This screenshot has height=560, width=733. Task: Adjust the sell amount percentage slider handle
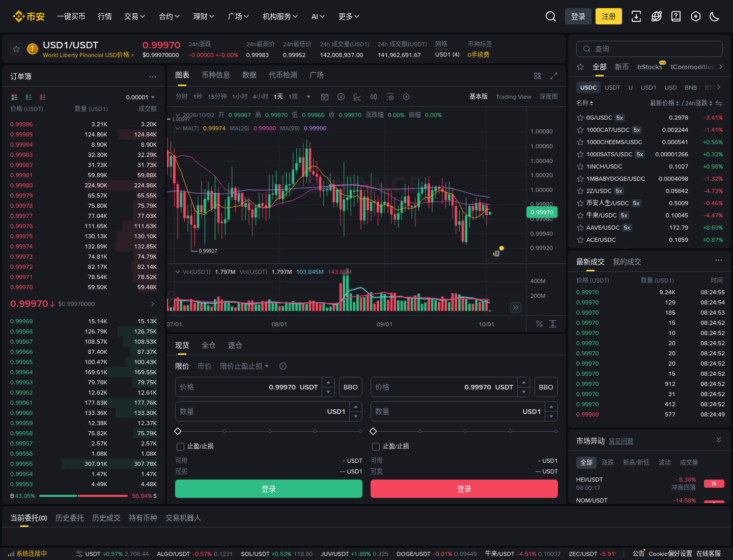click(373, 431)
